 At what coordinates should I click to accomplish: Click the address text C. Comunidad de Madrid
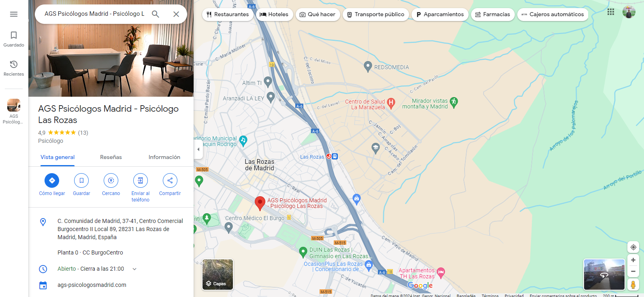click(120, 229)
